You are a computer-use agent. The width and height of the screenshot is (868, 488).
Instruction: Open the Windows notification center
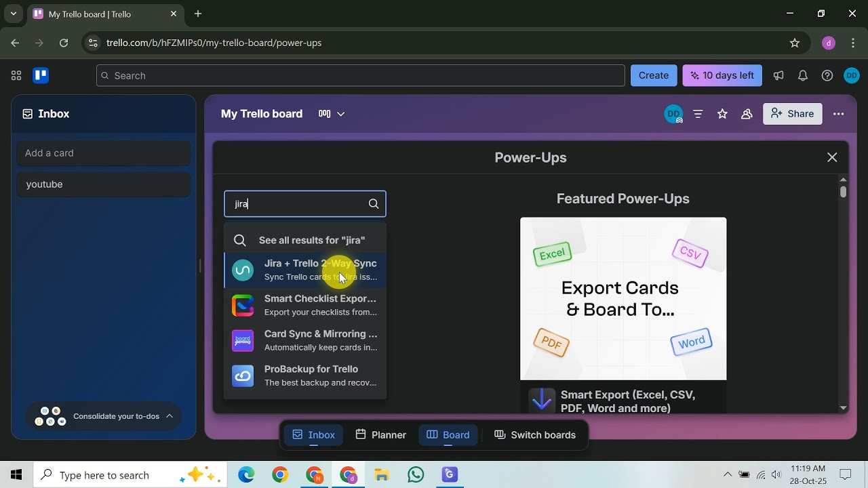click(x=846, y=475)
